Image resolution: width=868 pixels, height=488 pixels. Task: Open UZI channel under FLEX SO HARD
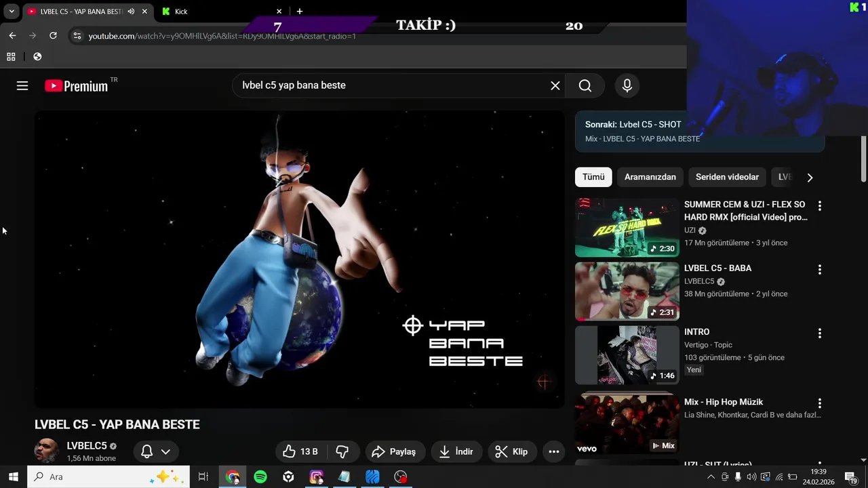click(690, 230)
